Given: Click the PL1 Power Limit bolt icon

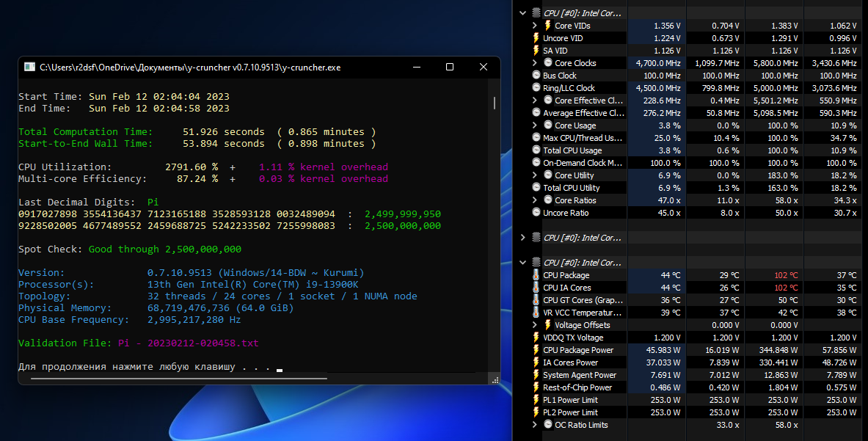Looking at the screenshot, I should coord(536,399).
